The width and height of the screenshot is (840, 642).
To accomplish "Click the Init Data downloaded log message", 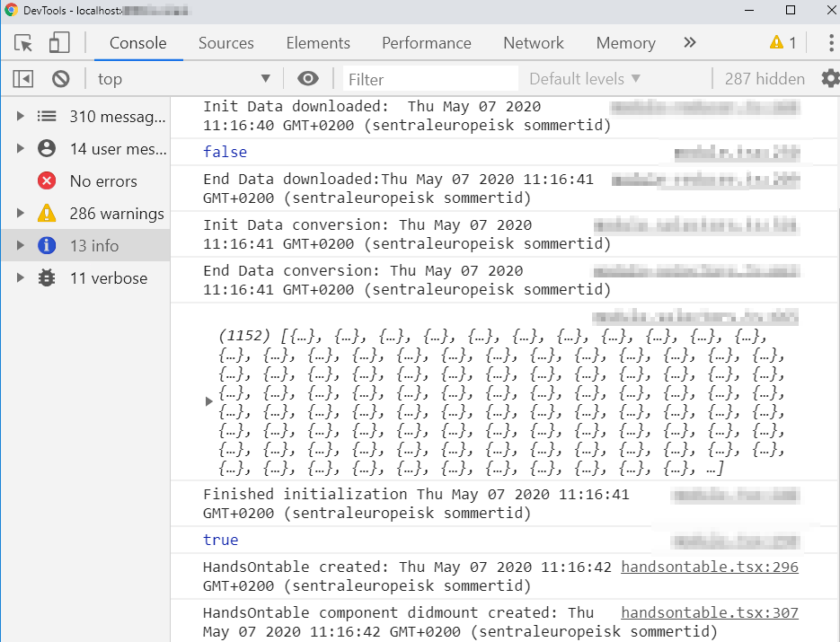I will tap(407, 116).
